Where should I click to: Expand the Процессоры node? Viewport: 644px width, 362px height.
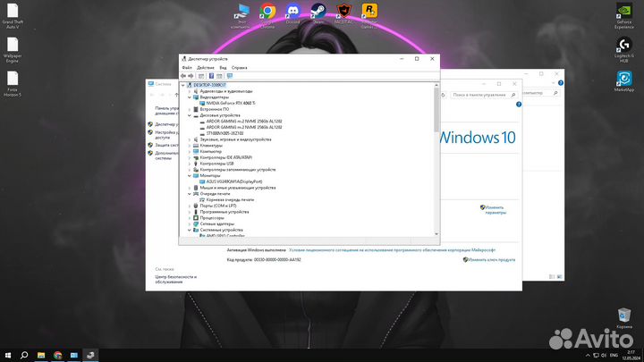[190, 218]
